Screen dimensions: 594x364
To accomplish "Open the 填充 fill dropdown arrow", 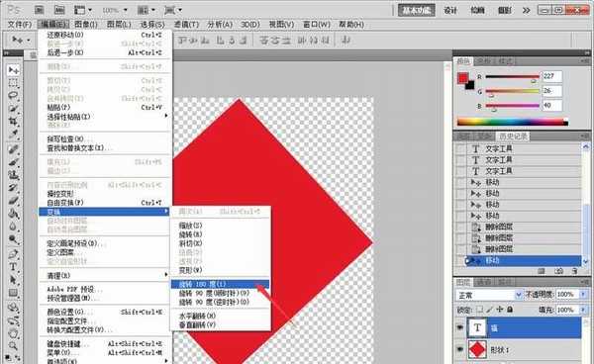I will tap(583, 310).
